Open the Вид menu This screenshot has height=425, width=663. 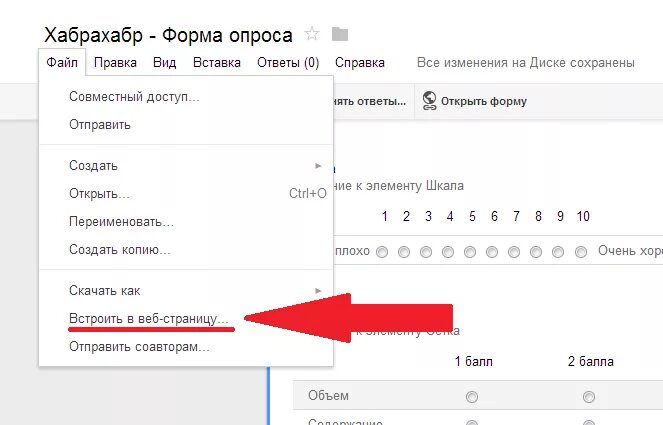tap(164, 63)
